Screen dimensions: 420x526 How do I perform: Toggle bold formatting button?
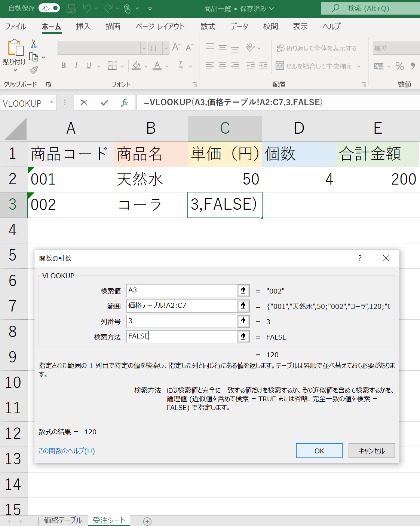(64, 66)
